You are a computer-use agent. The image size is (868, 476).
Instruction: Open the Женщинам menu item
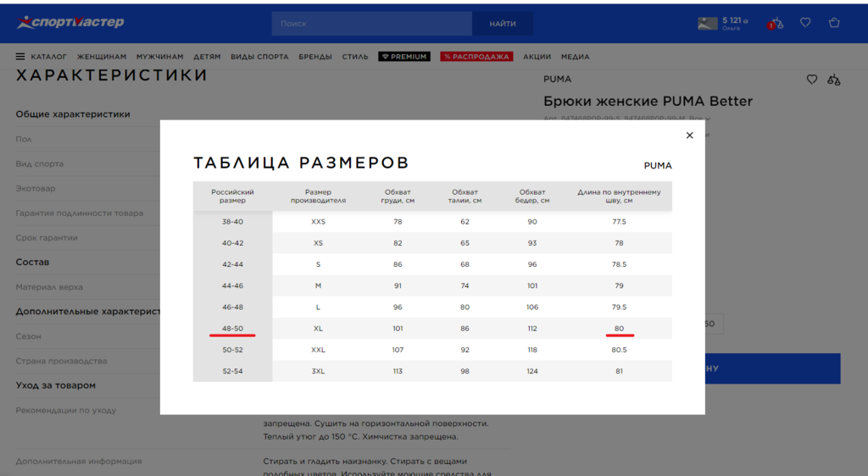102,57
